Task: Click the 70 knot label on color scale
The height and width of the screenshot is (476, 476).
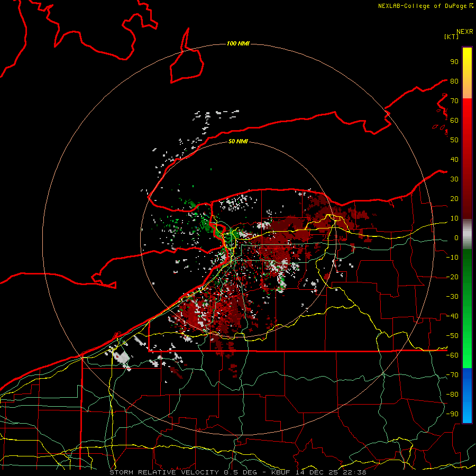Action: [x=454, y=101]
